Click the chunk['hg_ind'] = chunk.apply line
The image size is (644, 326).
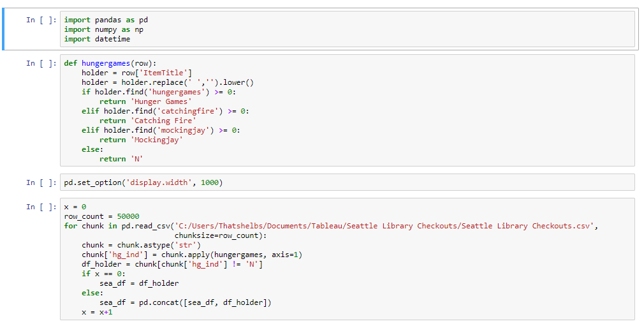tap(192, 255)
